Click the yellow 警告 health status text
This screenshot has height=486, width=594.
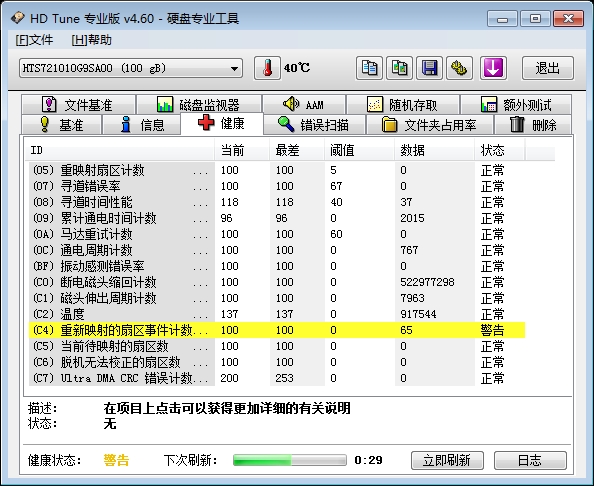click(x=116, y=460)
